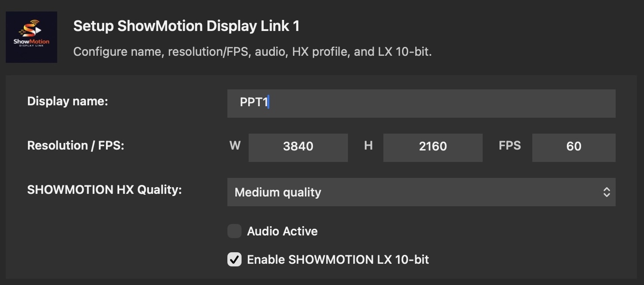
Task: Select Medium quality from the quality combo box
Action: [x=421, y=192]
